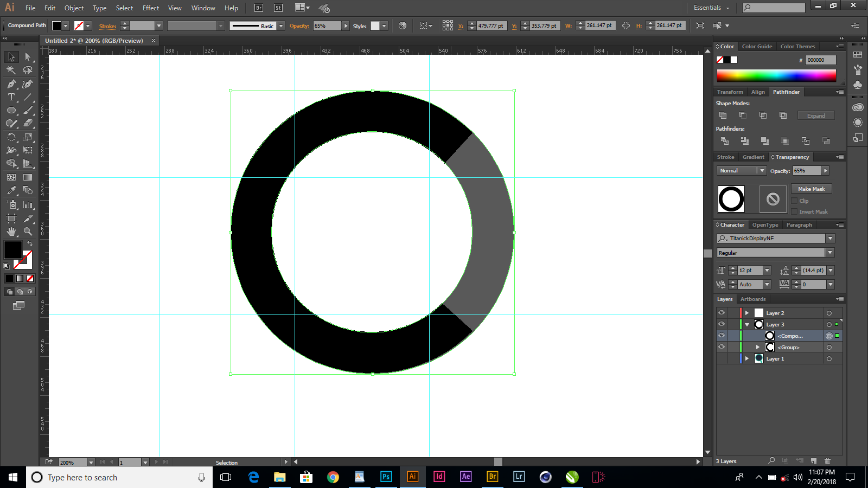Open the Window menu

203,8
